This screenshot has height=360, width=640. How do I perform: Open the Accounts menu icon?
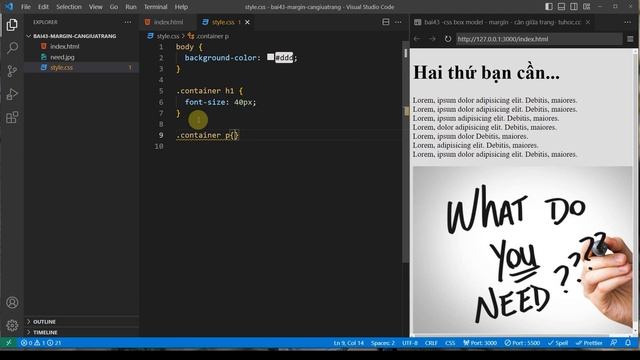pos(12,302)
